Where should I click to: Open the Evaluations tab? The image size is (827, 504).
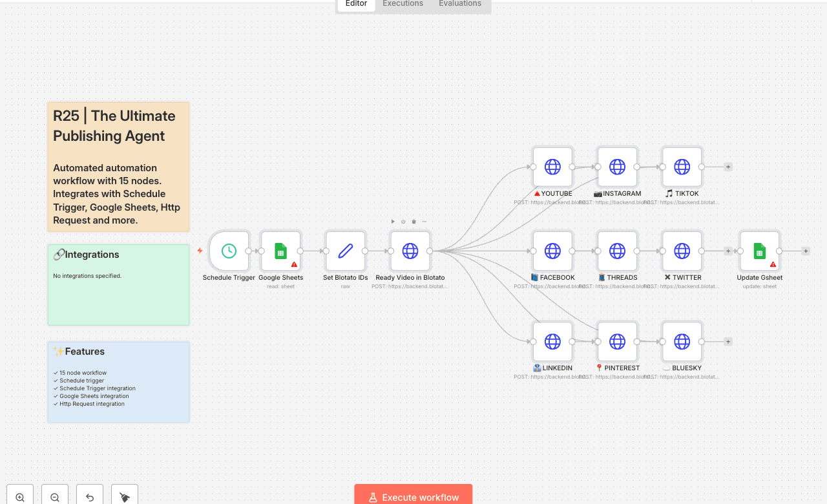coord(459,4)
